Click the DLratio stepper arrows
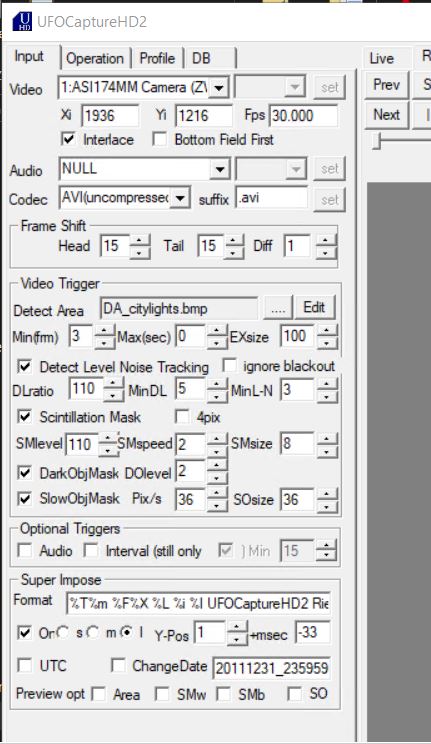 tap(113, 391)
